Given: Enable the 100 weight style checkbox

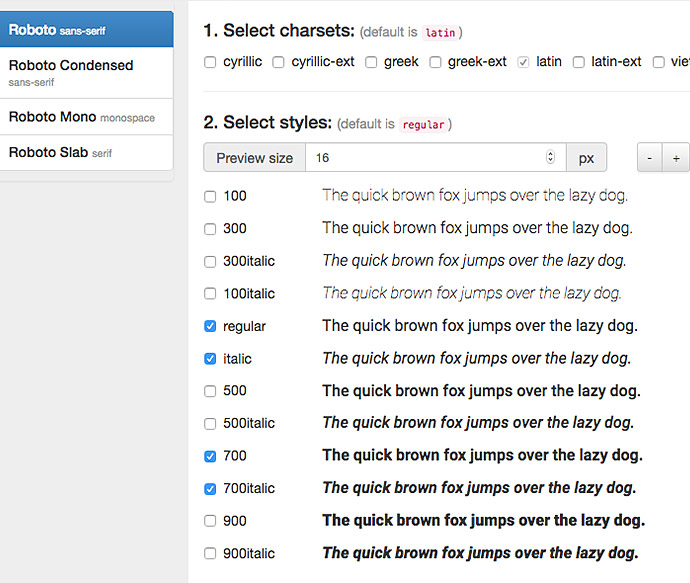Looking at the screenshot, I should click(210, 196).
